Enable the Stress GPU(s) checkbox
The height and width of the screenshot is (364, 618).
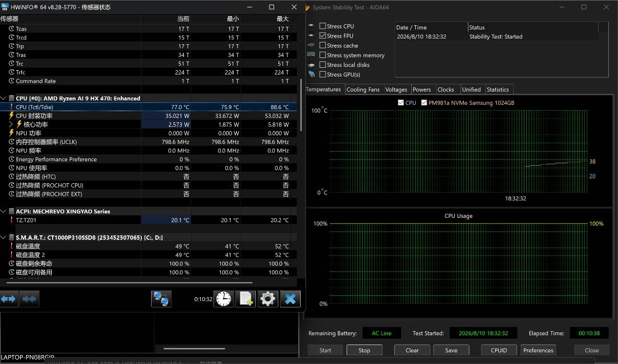(x=322, y=75)
